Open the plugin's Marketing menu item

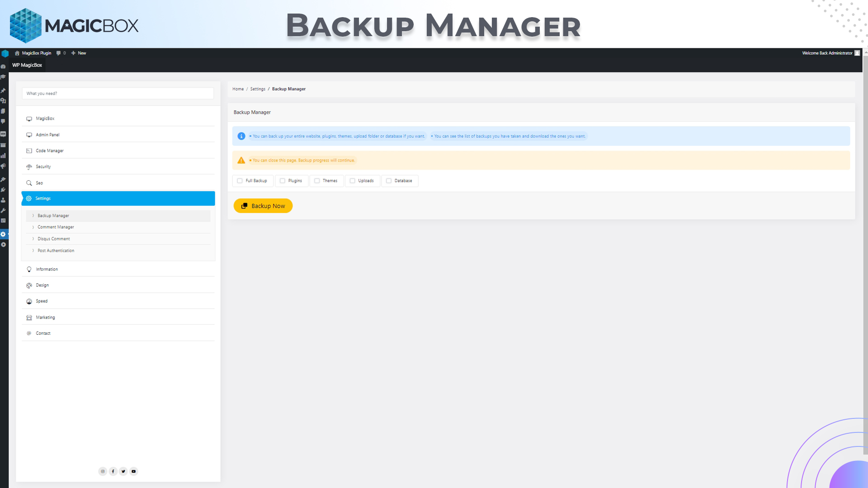click(118, 317)
